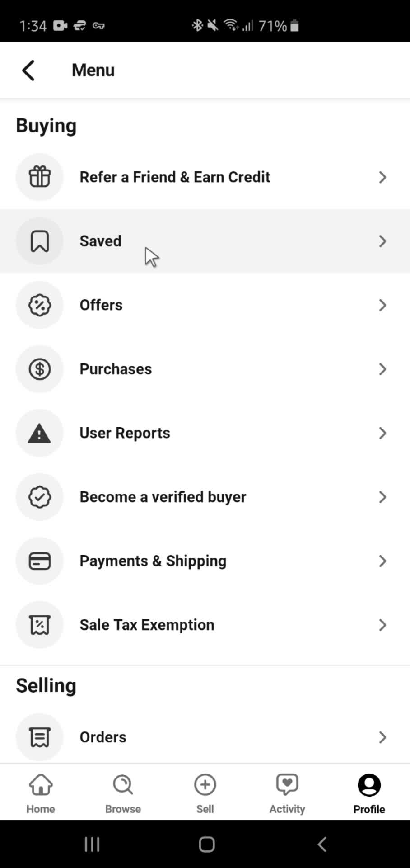
Task: Open Sale Tax Exemption settings
Action: 205,625
